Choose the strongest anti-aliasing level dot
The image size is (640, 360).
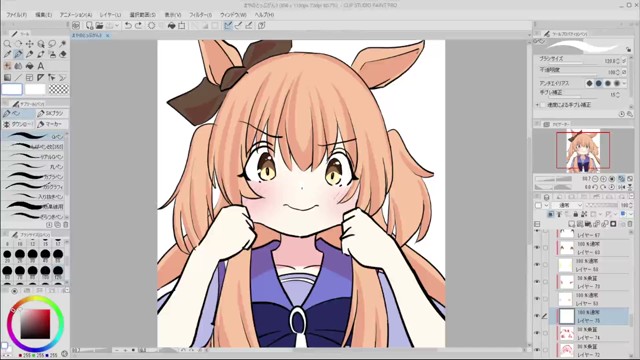[617, 83]
